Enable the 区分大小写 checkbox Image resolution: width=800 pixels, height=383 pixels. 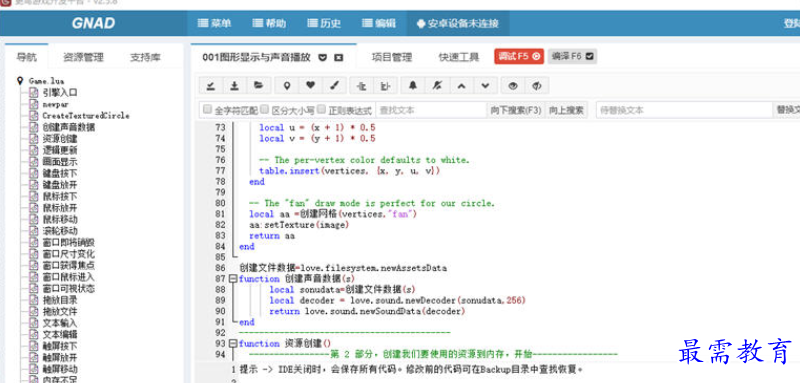pyautogui.click(x=264, y=109)
